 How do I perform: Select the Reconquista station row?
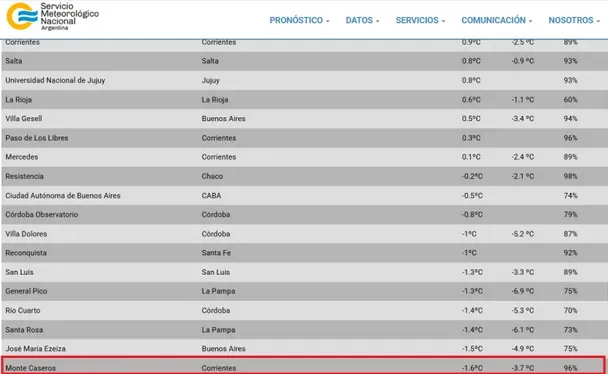304,253
